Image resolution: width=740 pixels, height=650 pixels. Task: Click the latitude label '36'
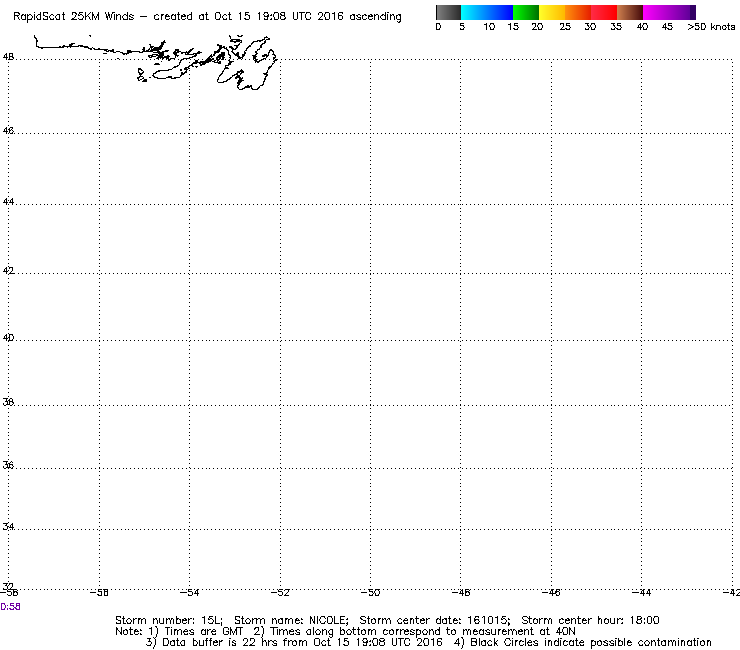8,465
